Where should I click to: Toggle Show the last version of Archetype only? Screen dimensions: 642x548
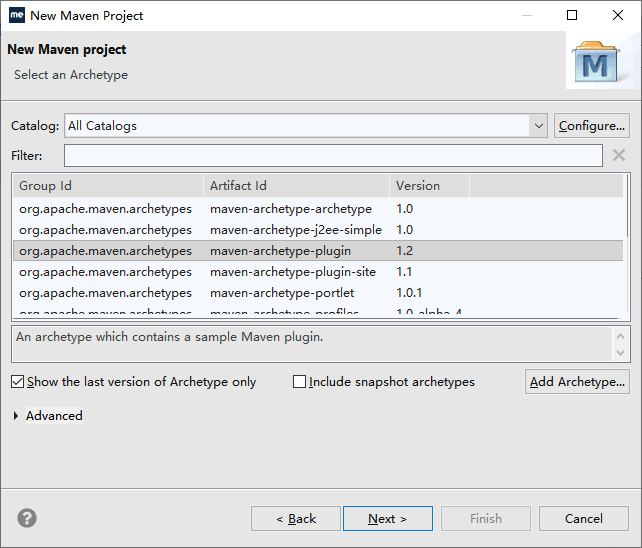(x=17, y=382)
